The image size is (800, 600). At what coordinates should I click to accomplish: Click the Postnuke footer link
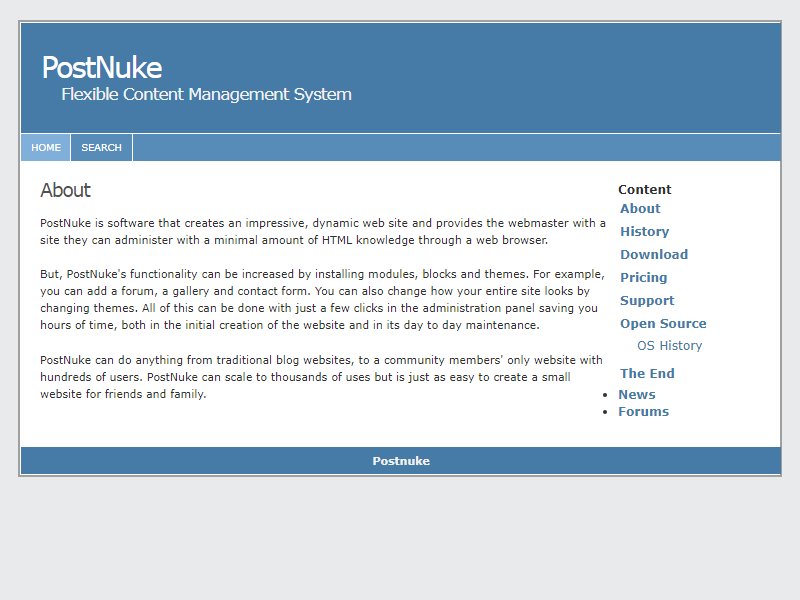click(x=401, y=461)
